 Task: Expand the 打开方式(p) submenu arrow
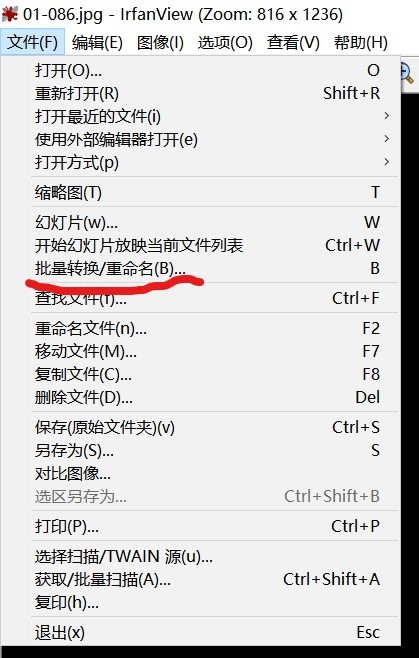pyautogui.click(x=387, y=162)
